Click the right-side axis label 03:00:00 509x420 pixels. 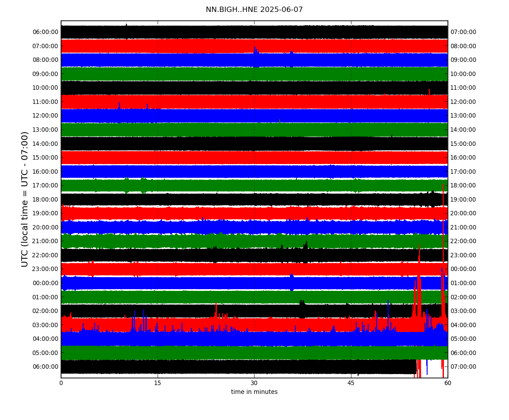pos(463,311)
